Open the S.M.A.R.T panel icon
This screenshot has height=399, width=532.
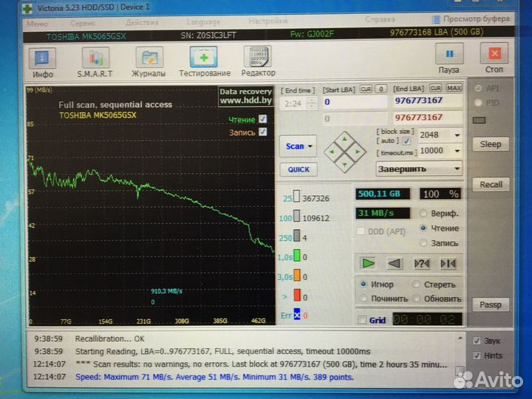tap(95, 58)
